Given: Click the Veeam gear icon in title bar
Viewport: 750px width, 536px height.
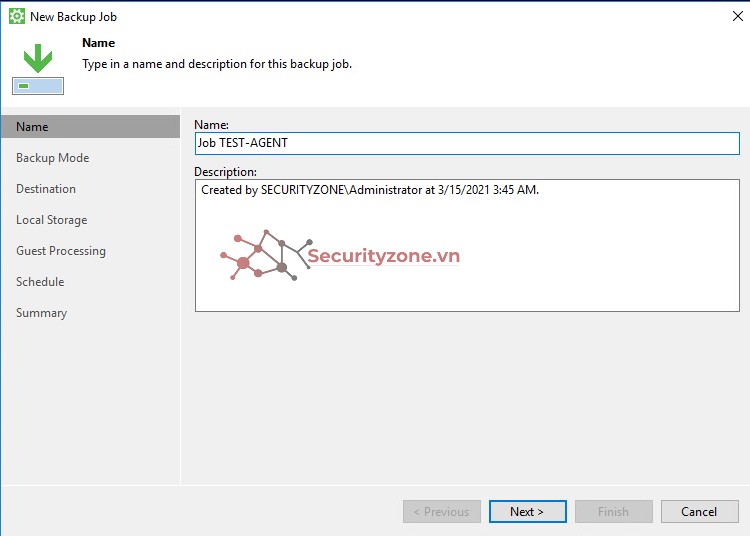Looking at the screenshot, I should click(x=17, y=16).
